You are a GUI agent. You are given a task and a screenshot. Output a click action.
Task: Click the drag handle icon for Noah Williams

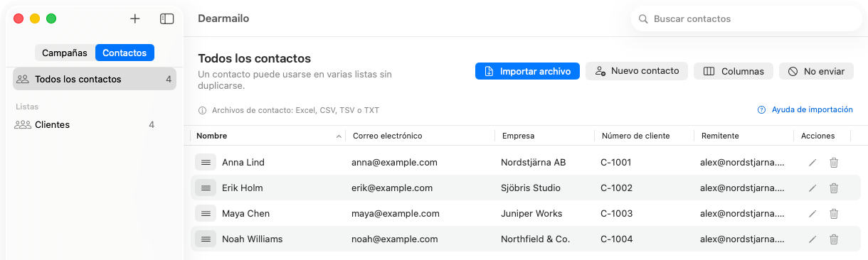pos(206,239)
